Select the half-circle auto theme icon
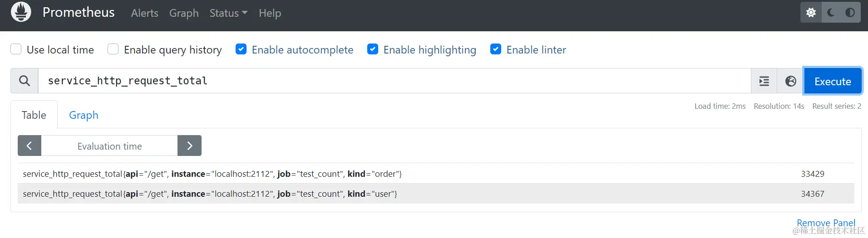 (850, 13)
